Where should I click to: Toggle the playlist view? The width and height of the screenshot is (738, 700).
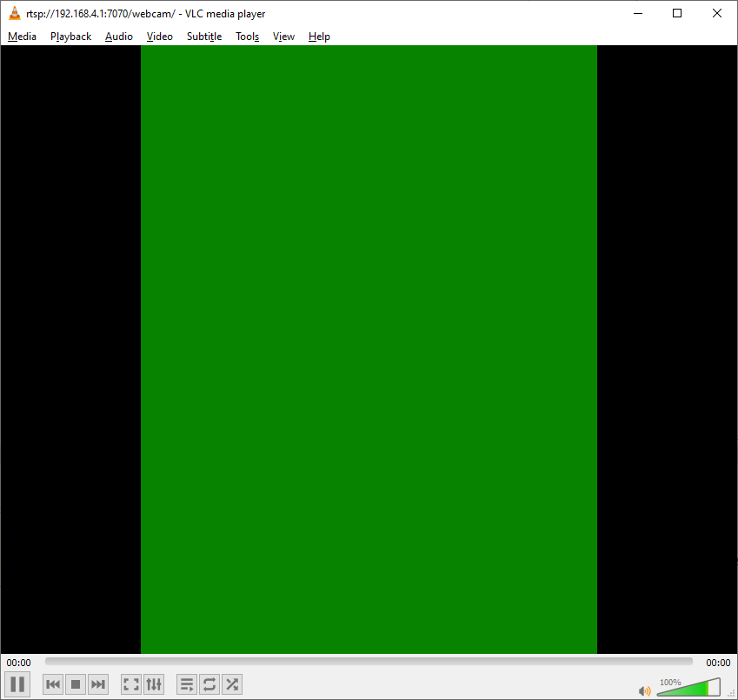coord(187,684)
